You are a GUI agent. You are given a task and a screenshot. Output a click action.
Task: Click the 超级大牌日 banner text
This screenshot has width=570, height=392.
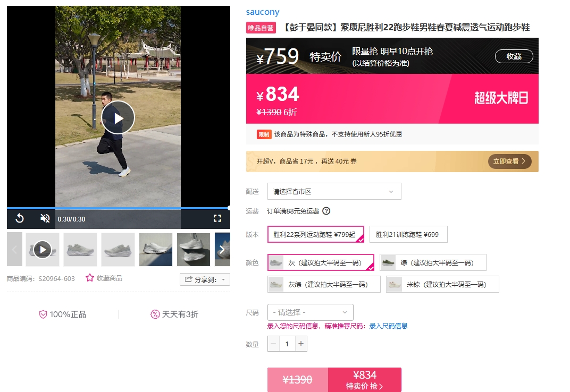click(x=501, y=98)
